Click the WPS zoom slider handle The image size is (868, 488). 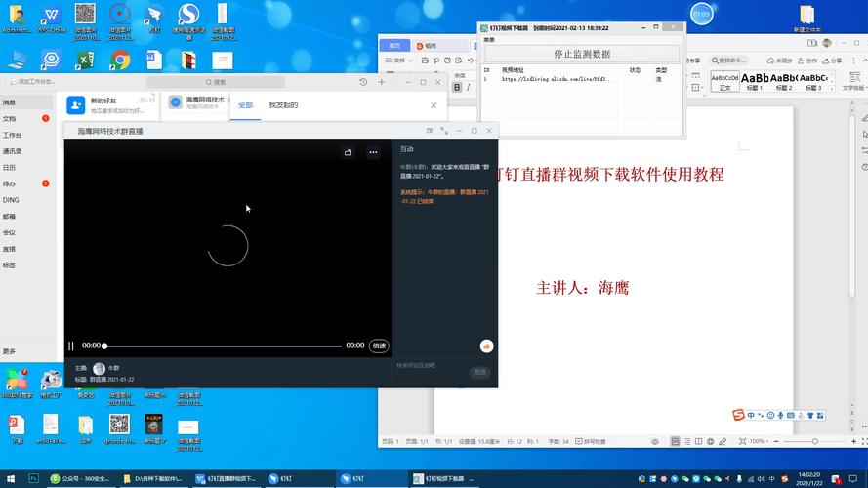point(815,441)
